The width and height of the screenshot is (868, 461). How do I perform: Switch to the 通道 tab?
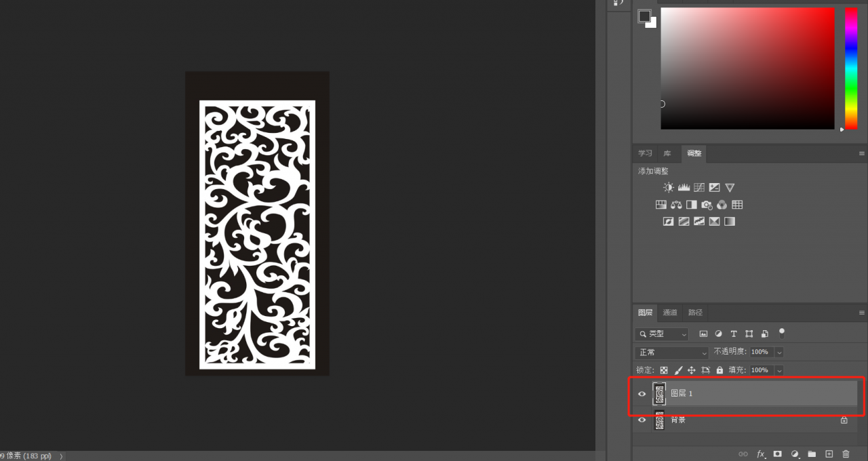coord(670,313)
